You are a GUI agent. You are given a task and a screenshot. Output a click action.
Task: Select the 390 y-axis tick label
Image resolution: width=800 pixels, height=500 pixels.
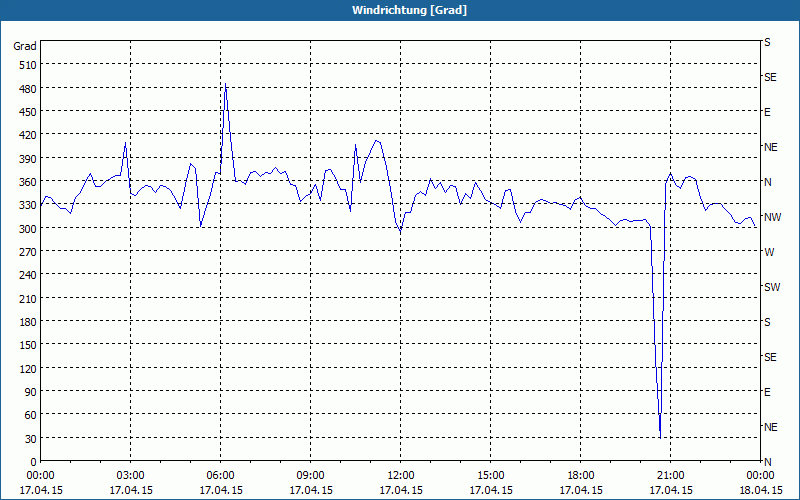tap(29, 159)
